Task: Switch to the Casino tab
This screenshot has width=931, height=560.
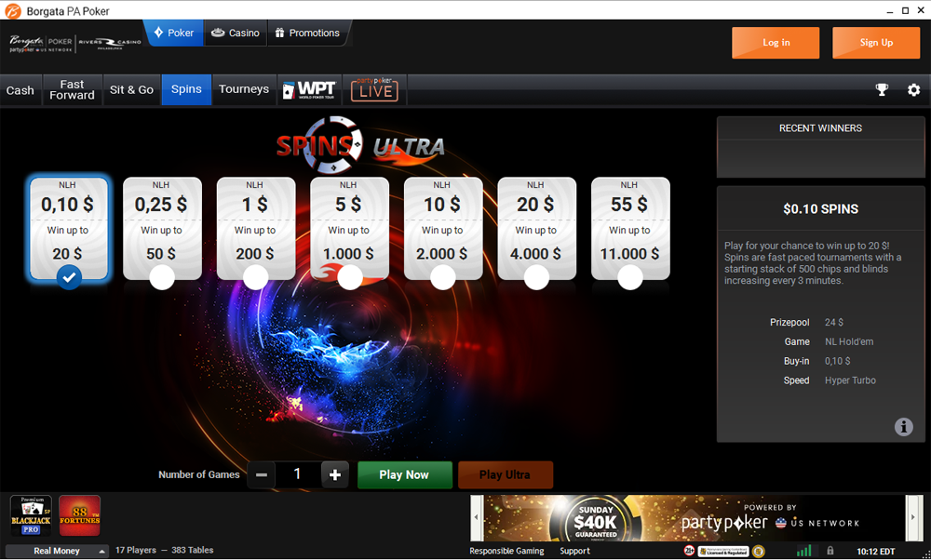Action: 236,33
